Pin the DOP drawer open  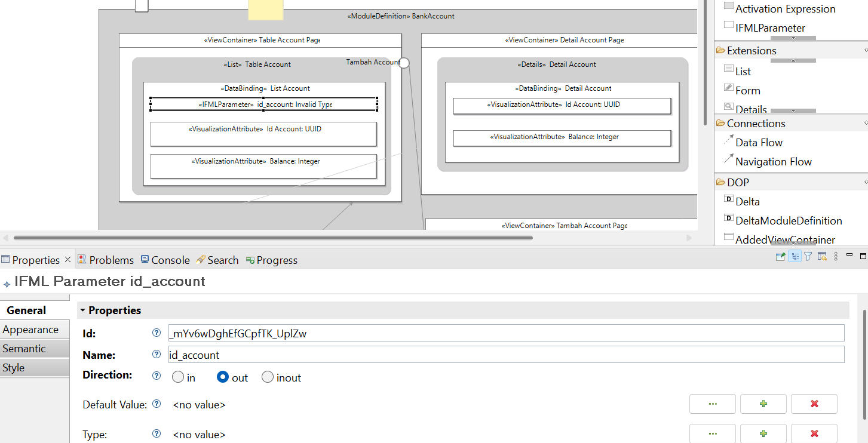(866, 182)
